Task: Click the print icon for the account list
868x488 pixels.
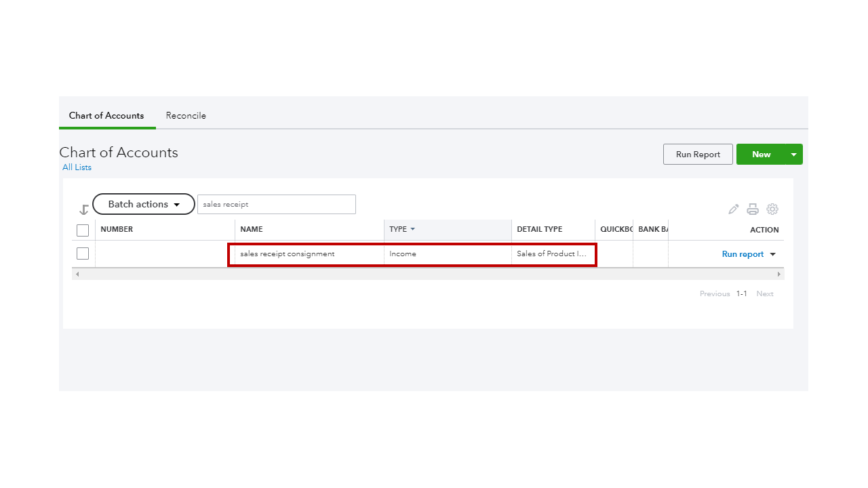Action: click(753, 209)
